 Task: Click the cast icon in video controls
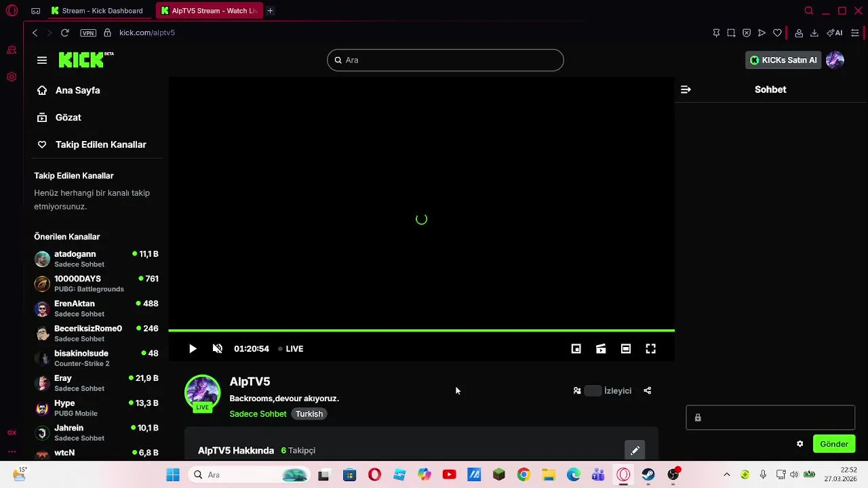[601, 349]
